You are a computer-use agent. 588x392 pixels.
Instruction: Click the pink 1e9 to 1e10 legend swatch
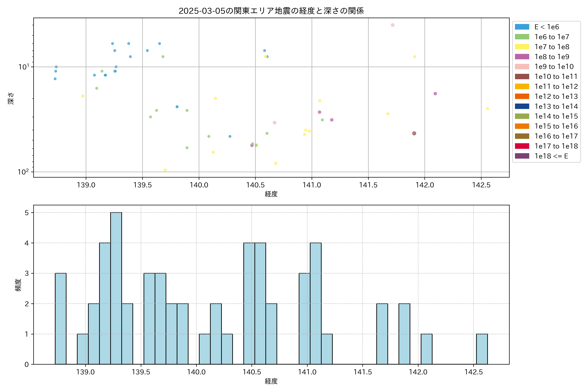click(x=522, y=66)
